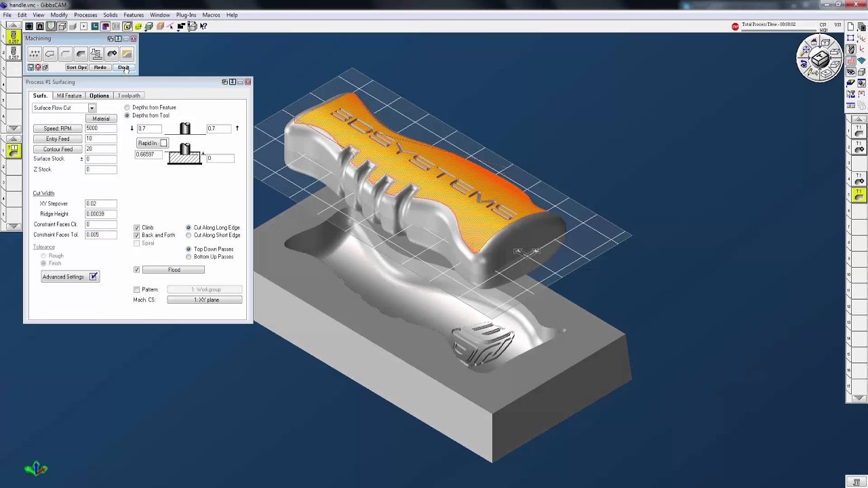Select Top Down Passes option

pos(189,249)
